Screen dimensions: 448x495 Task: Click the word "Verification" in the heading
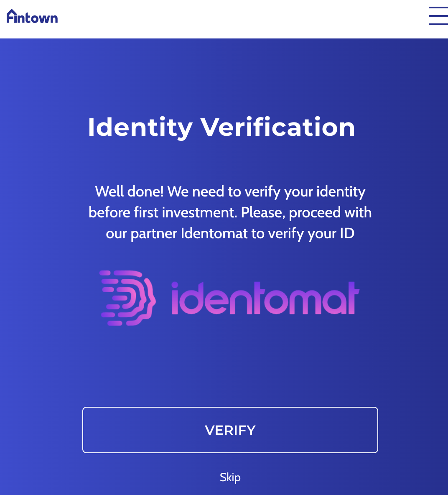(x=277, y=127)
